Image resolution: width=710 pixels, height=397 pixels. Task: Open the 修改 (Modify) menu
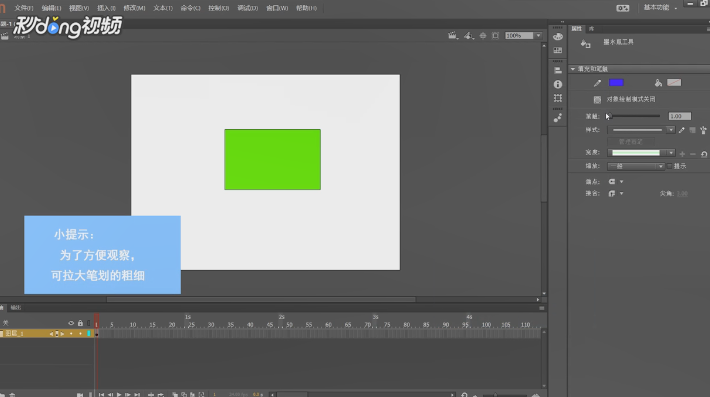134,8
